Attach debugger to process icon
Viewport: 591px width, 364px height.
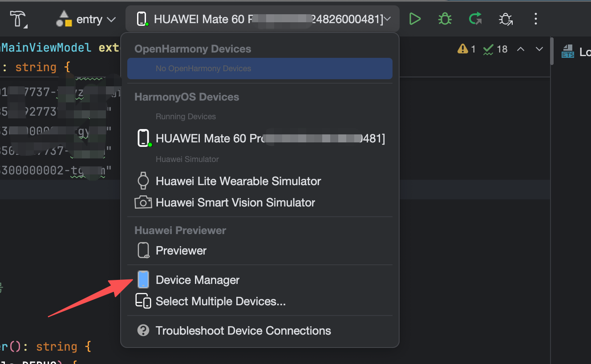(506, 19)
